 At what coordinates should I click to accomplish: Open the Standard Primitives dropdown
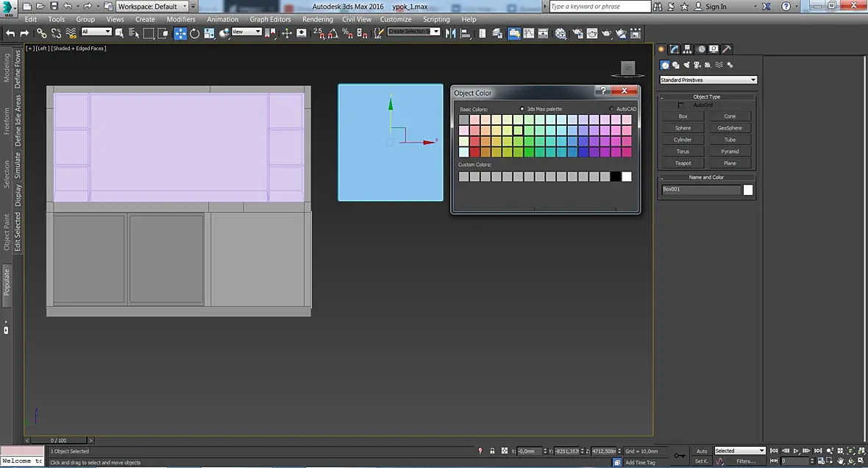708,79
